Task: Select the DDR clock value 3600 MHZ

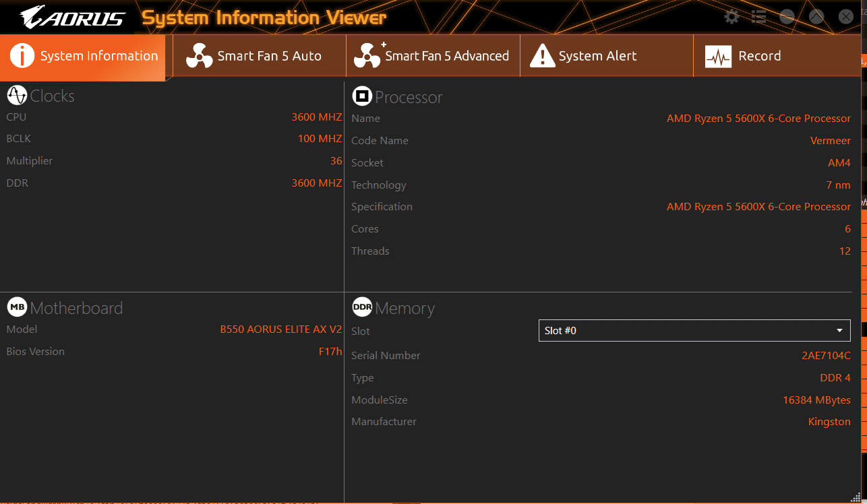Action: tap(317, 183)
